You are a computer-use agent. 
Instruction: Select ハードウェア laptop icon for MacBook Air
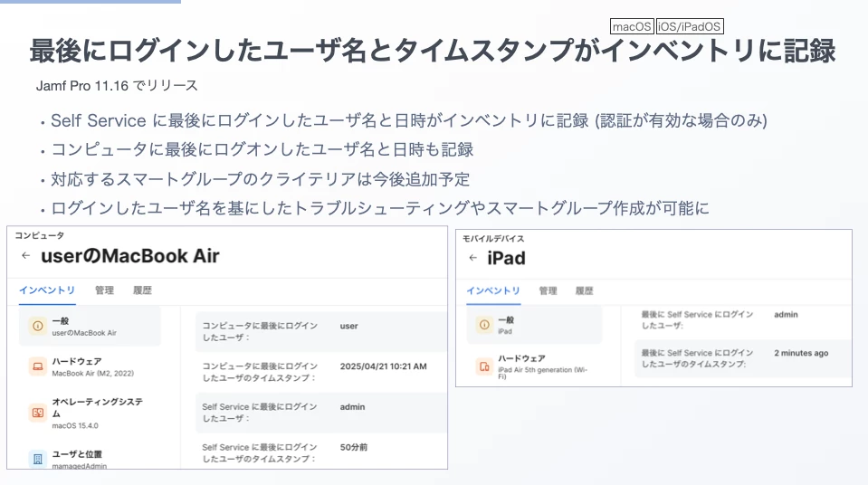[38, 366]
